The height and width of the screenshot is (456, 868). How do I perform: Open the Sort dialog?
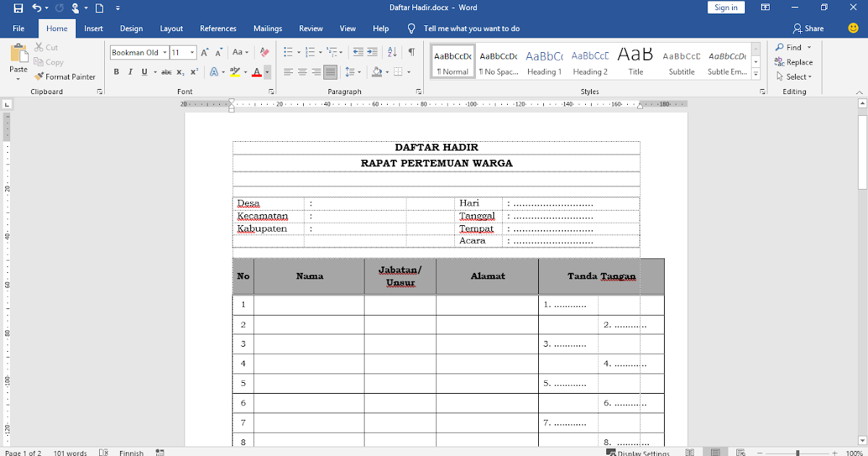pyautogui.click(x=391, y=51)
